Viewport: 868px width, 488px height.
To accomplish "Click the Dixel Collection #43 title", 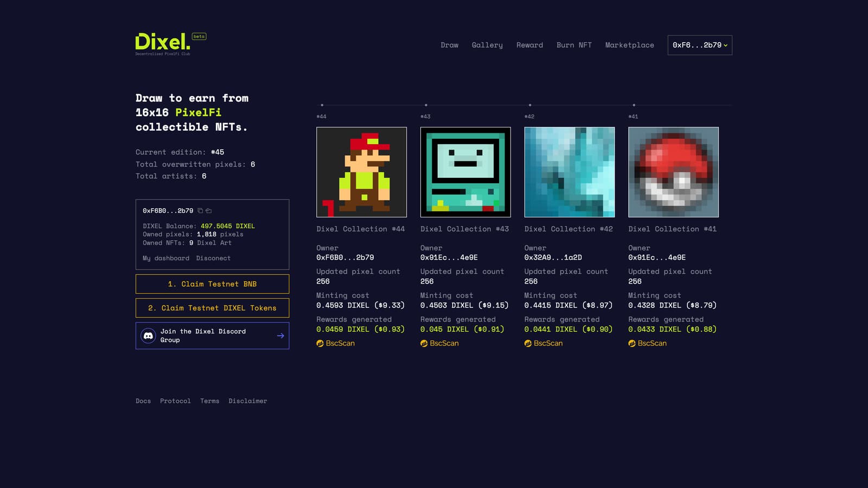I will [x=464, y=229].
